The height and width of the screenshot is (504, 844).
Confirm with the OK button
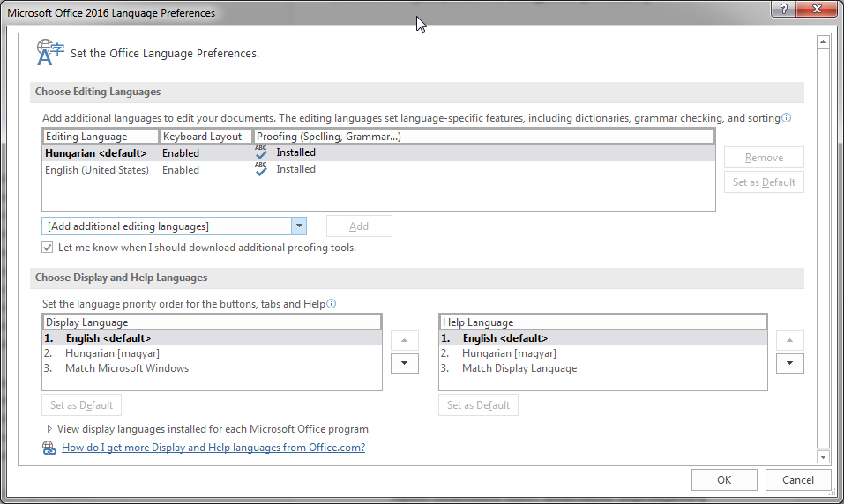pyautogui.click(x=724, y=480)
